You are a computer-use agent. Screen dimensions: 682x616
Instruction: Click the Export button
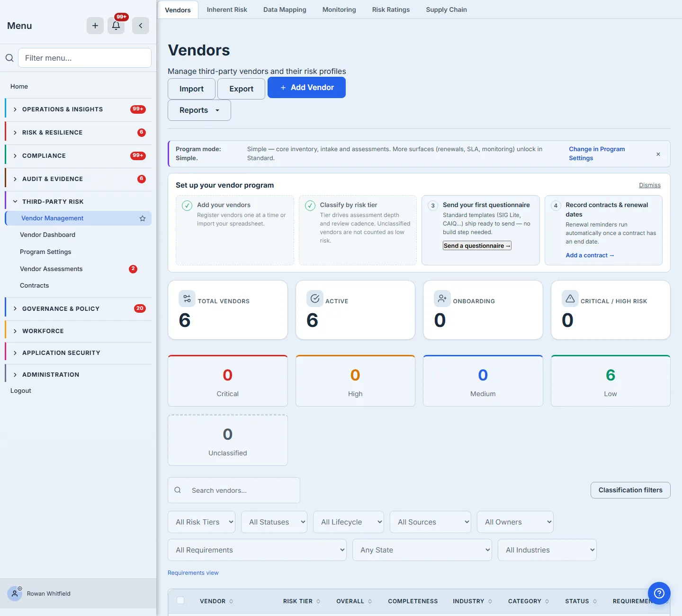(241, 89)
